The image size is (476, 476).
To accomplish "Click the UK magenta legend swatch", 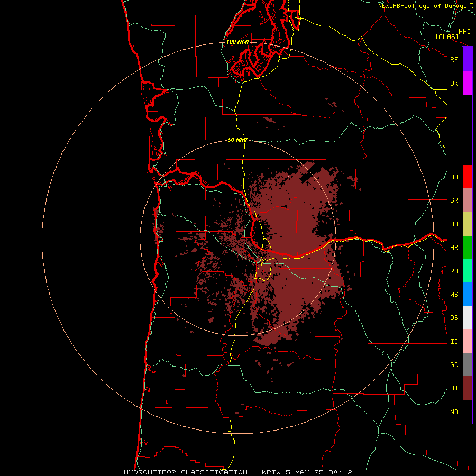I will coord(467,83).
